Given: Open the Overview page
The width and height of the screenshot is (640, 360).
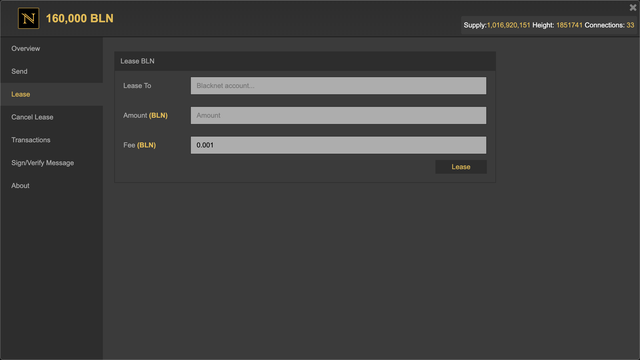Looking at the screenshot, I should tap(26, 49).
